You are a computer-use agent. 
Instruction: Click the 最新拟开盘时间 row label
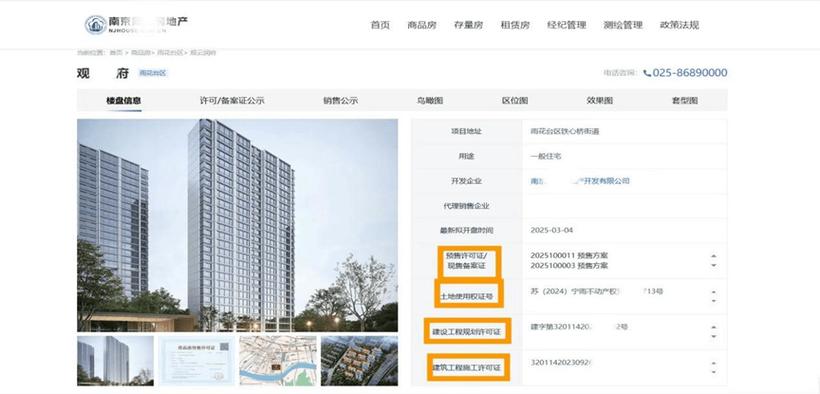pos(466,230)
